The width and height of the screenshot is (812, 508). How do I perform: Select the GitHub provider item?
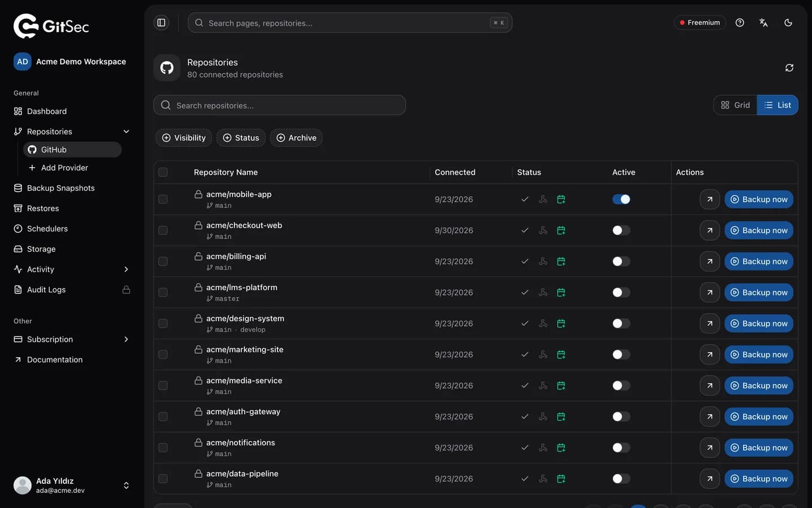[x=72, y=150]
